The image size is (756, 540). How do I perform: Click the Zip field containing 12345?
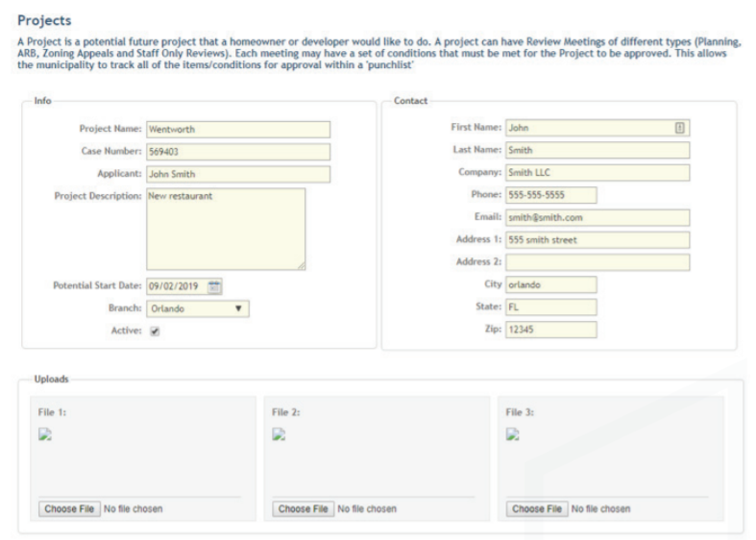[x=551, y=330]
